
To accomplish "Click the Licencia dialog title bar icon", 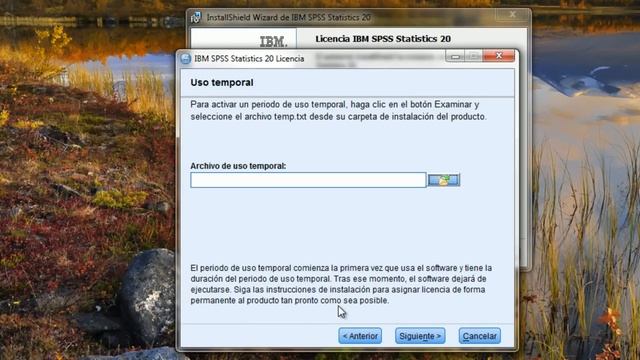I will pos(185,58).
